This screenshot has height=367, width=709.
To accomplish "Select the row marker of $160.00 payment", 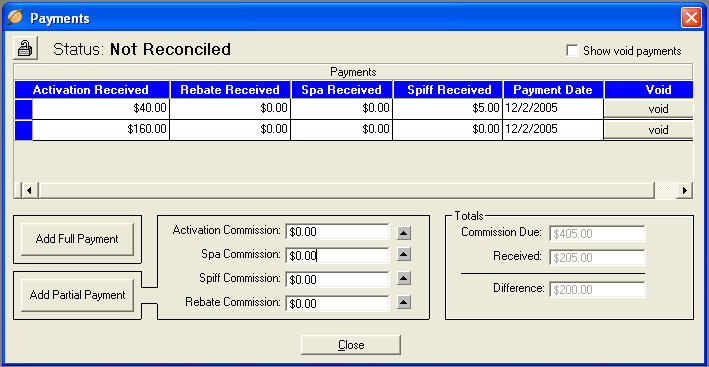I will point(24,130).
